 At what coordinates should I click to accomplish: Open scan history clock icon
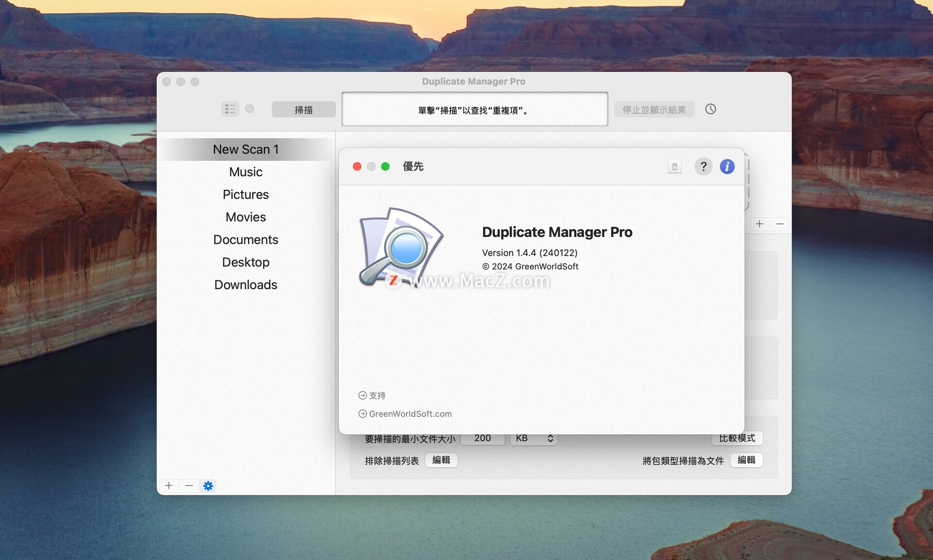coord(710,109)
